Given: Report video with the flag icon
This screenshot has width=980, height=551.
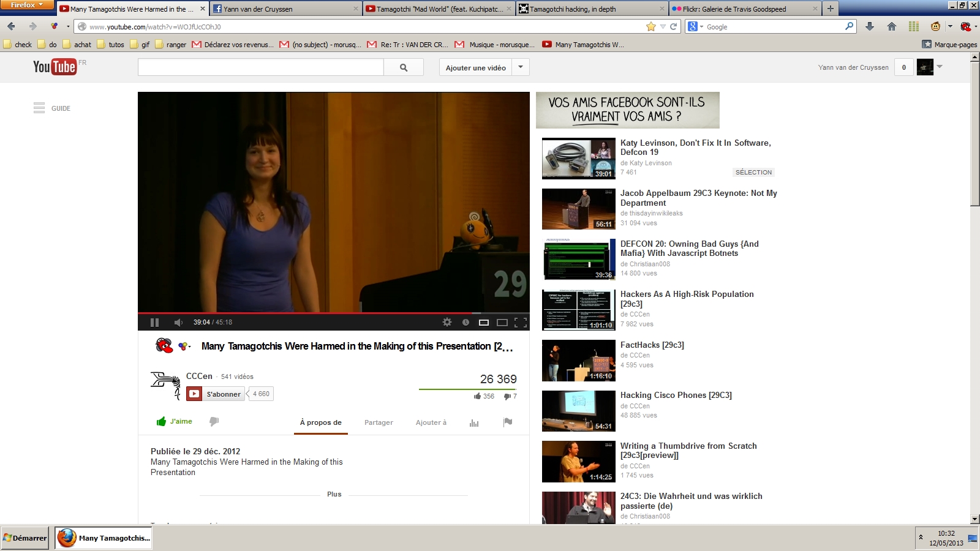Looking at the screenshot, I should click(508, 422).
